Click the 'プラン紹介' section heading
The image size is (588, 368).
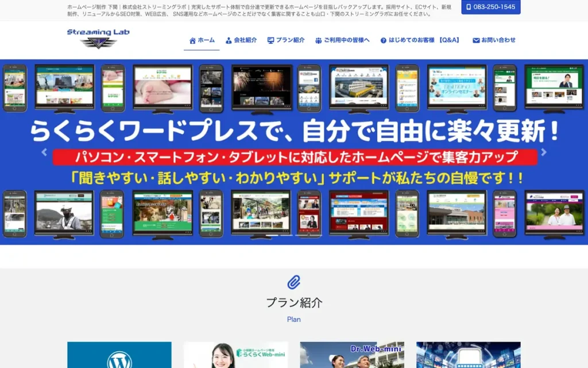pos(294,302)
